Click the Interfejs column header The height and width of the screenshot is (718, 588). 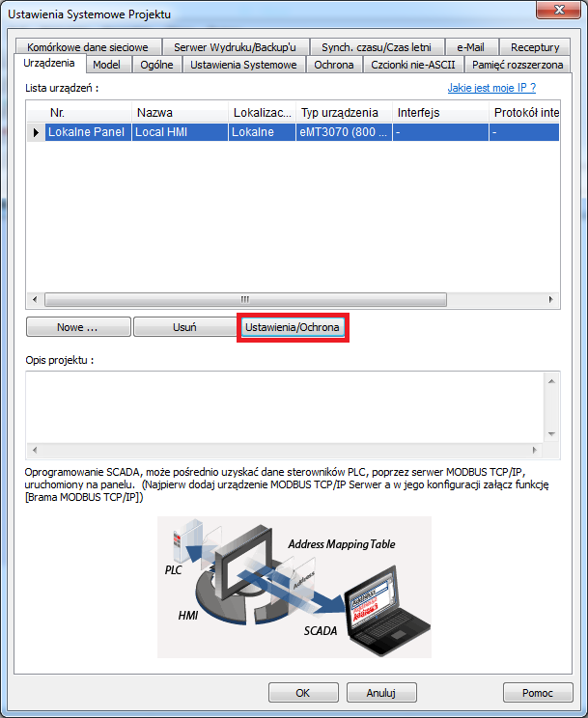[440, 113]
